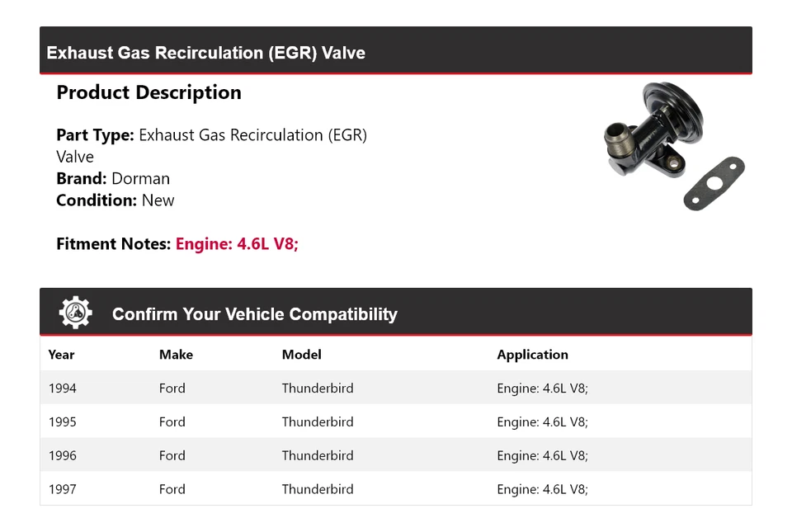This screenshot has width=792, height=532.
Task: Select the 1997 year cell
Action: [62, 490]
